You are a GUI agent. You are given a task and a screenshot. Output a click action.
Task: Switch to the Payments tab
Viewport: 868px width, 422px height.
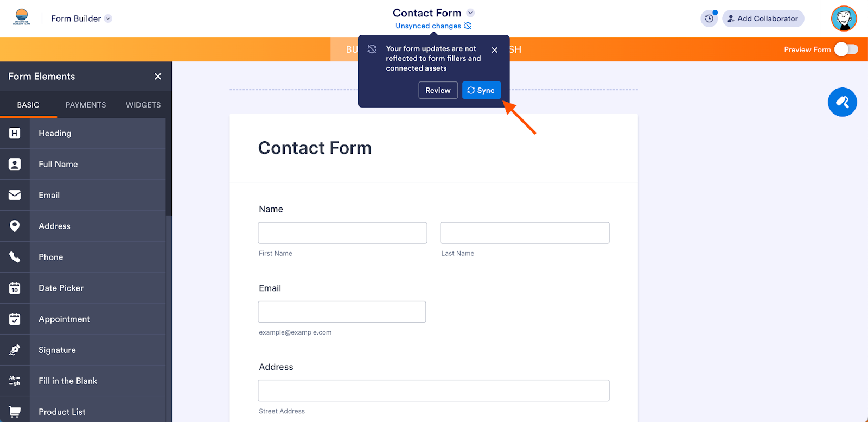click(86, 105)
